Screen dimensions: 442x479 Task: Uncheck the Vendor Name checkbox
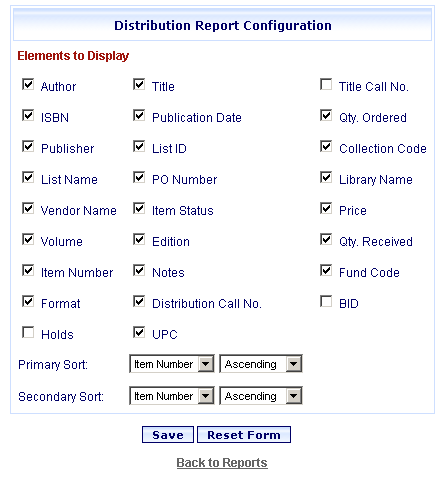point(28,209)
